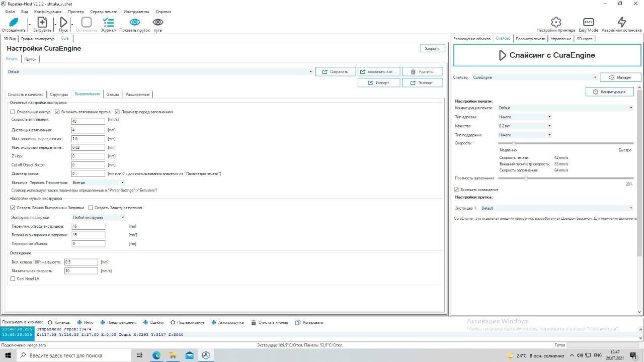This screenshot has width=644, height=362.
Task: Hit the Аварийная остановка lightning icon
Action: (x=622, y=22)
